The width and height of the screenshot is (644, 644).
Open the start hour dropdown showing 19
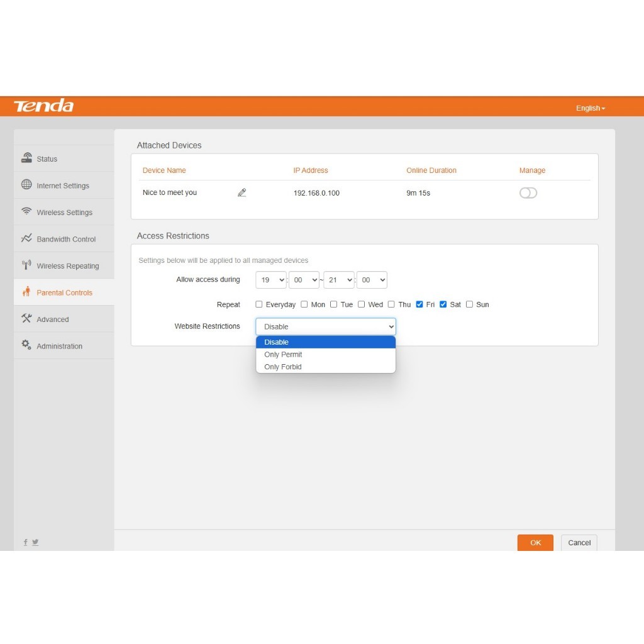(271, 280)
